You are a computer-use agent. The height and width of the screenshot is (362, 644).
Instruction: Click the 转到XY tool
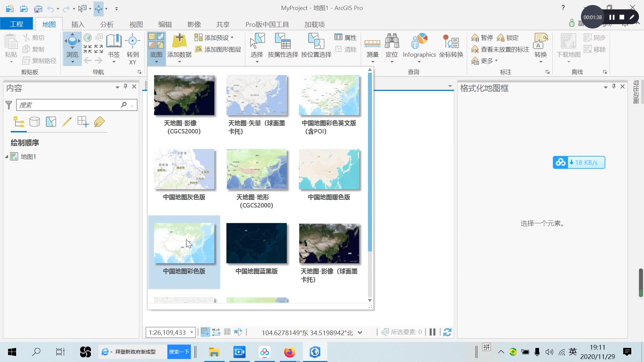[132, 49]
